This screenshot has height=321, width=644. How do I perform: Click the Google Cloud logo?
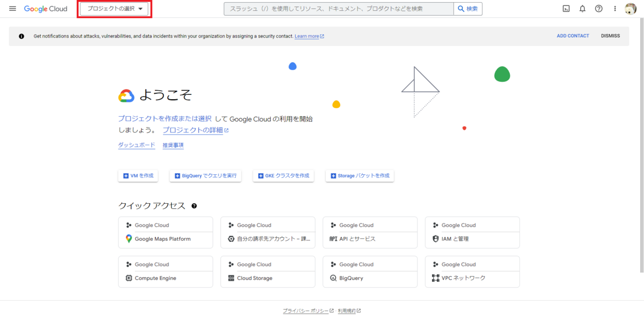pyautogui.click(x=46, y=9)
